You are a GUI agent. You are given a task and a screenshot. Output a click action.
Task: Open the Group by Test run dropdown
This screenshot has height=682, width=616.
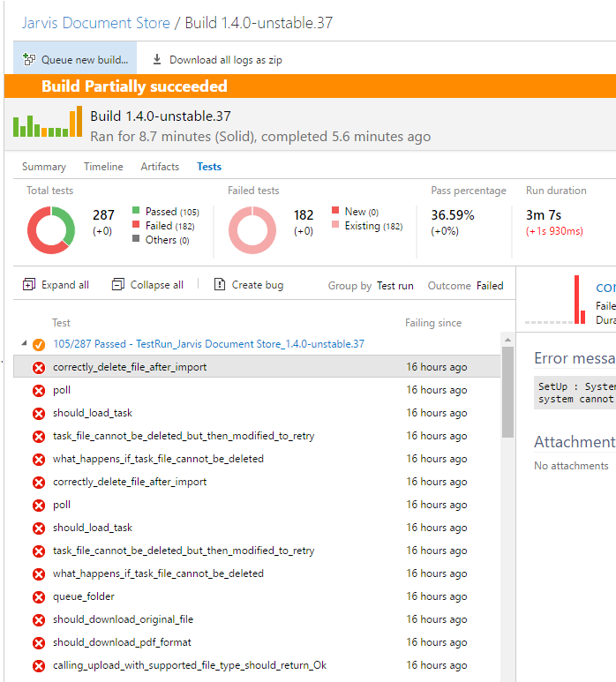point(395,286)
